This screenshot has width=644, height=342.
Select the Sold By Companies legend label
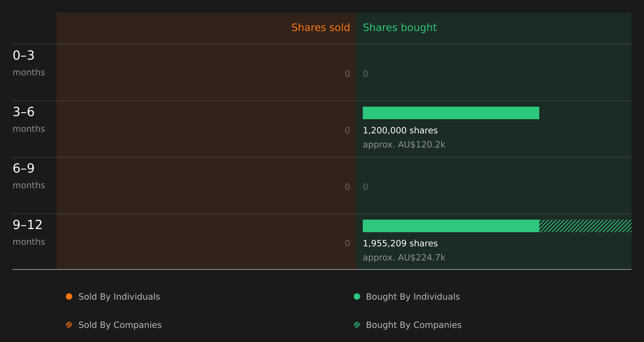[120, 325]
